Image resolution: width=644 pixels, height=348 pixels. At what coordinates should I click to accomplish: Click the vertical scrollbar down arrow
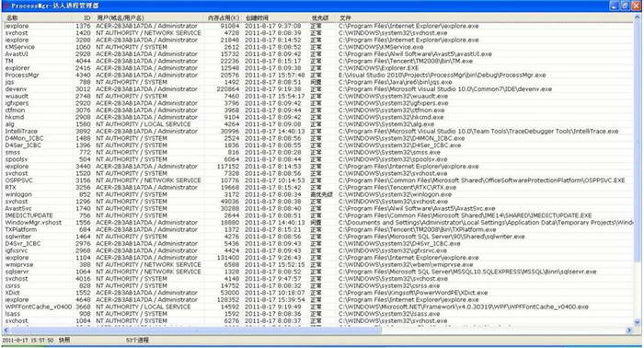point(638,322)
